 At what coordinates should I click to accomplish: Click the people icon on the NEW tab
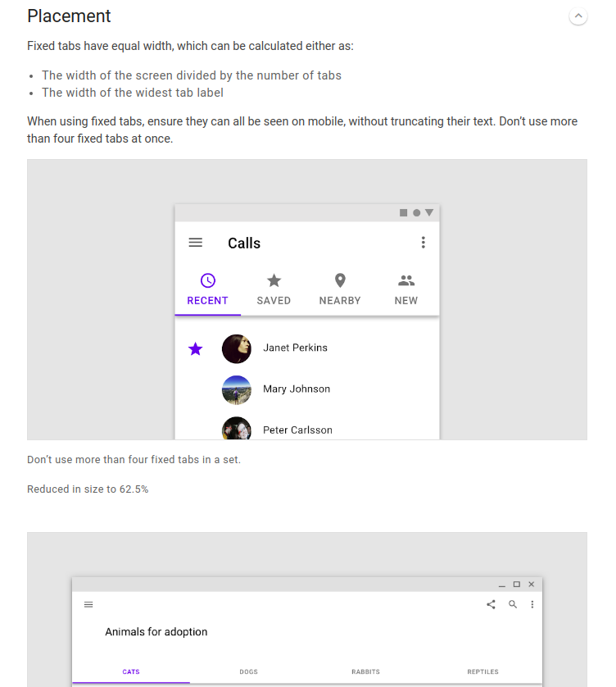pos(405,279)
